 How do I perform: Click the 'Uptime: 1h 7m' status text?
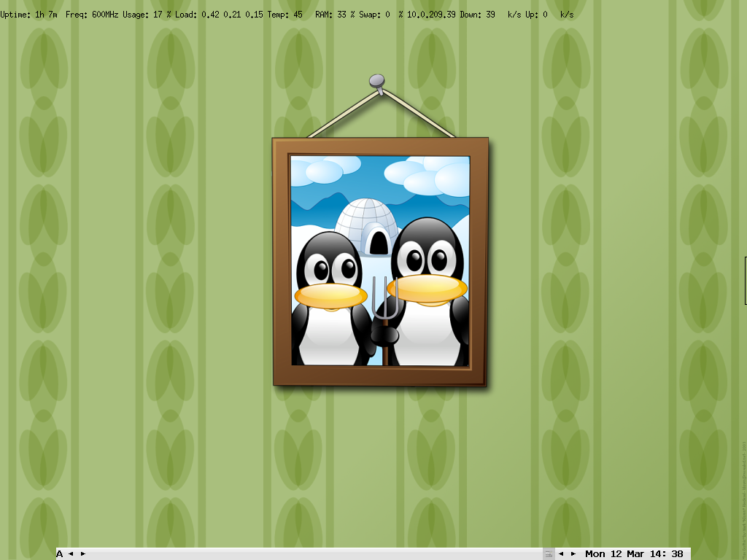click(28, 15)
